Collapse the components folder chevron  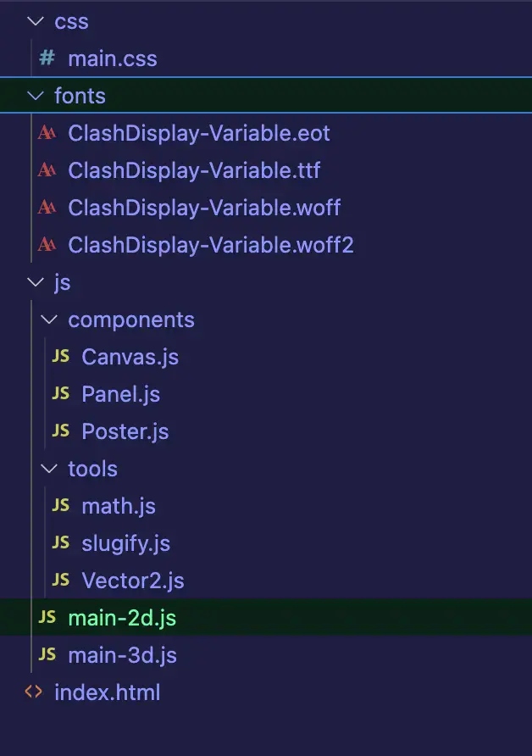click(x=48, y=320)
